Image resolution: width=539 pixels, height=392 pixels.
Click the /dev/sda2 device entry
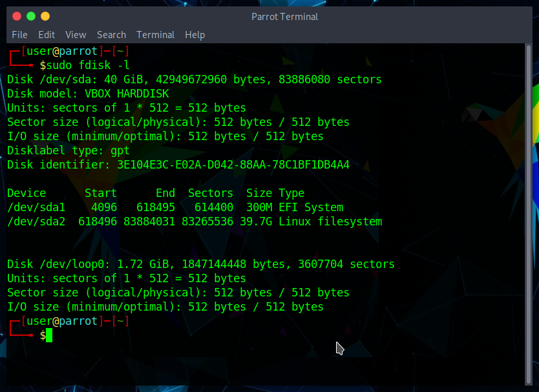click(36, 222)
